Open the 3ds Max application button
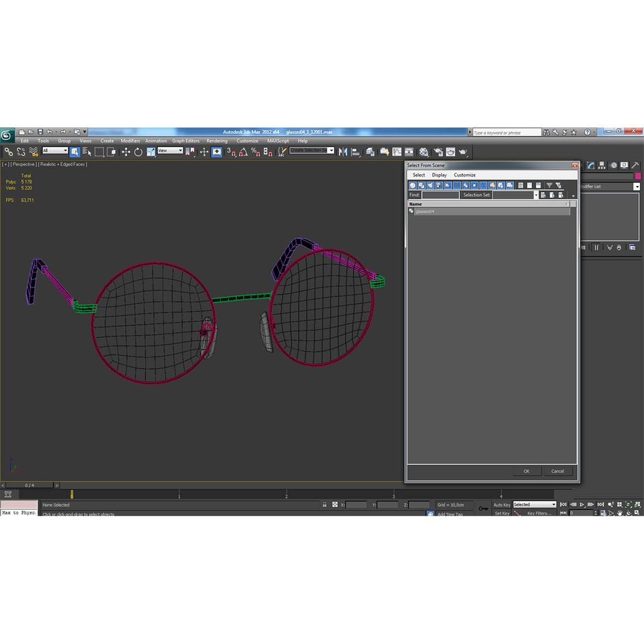 click(x=7, y=135)
